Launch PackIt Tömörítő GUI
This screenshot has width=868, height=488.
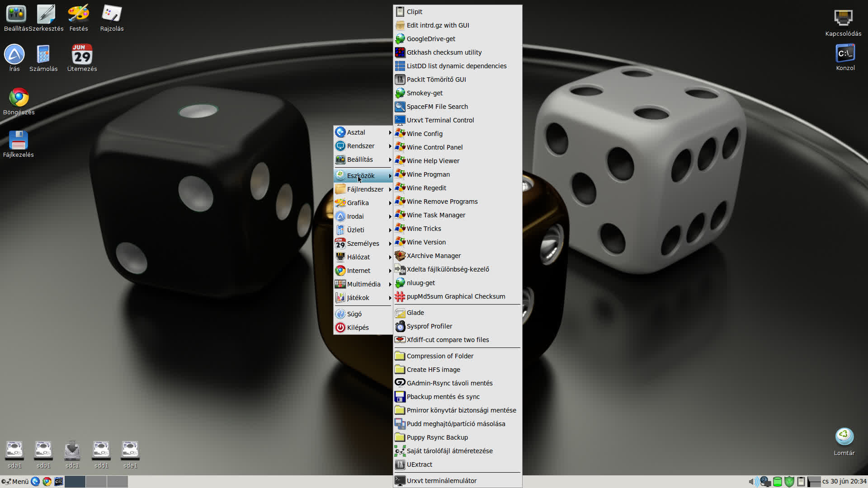pos(458,80)
